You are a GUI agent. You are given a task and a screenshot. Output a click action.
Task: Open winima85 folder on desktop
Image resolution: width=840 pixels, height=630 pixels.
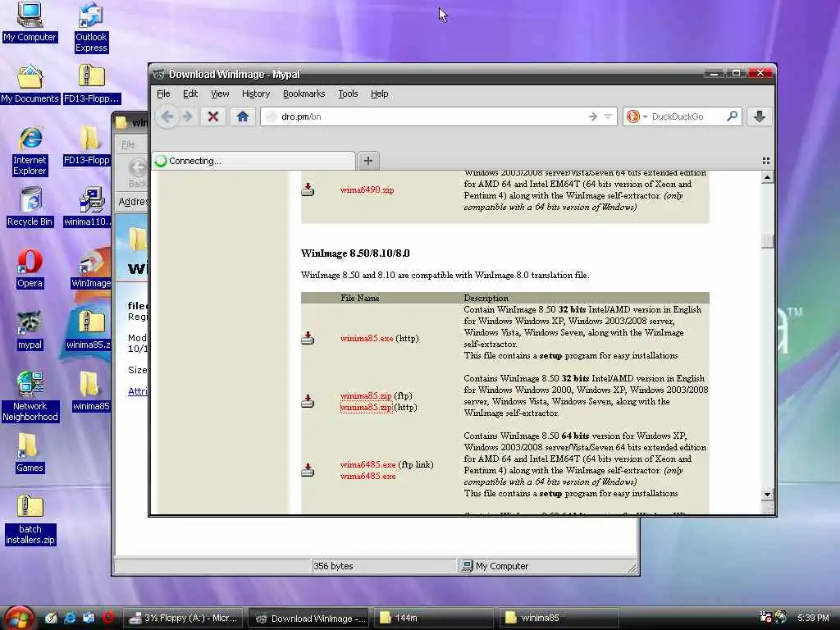click(90, 392)
